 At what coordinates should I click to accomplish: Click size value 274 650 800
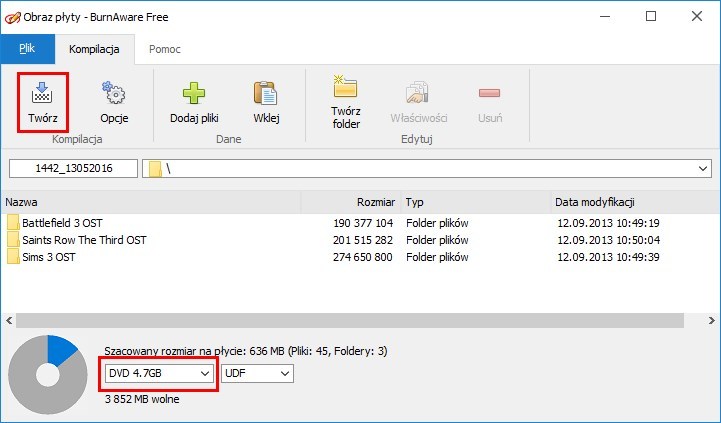click(363, 257)
